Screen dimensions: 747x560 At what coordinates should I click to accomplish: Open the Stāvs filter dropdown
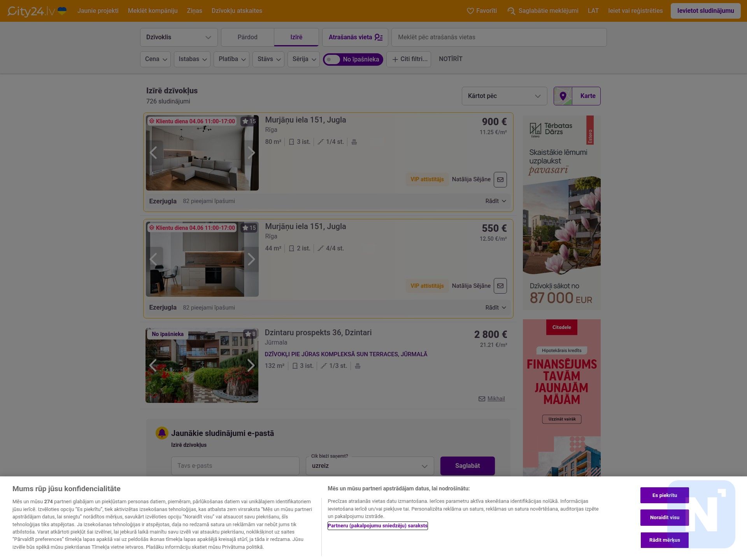coord(268,59)
